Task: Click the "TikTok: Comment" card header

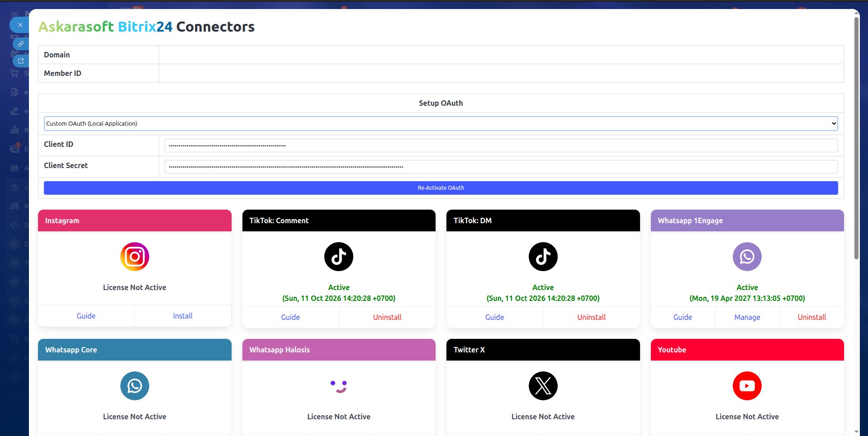Action: [339, 220]
